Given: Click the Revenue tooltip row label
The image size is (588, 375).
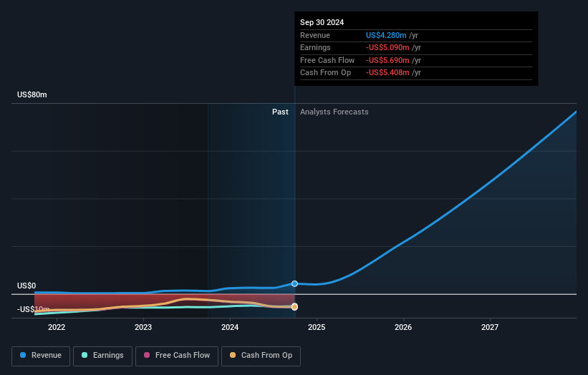Looking at the screenshot, I should 315,35.
